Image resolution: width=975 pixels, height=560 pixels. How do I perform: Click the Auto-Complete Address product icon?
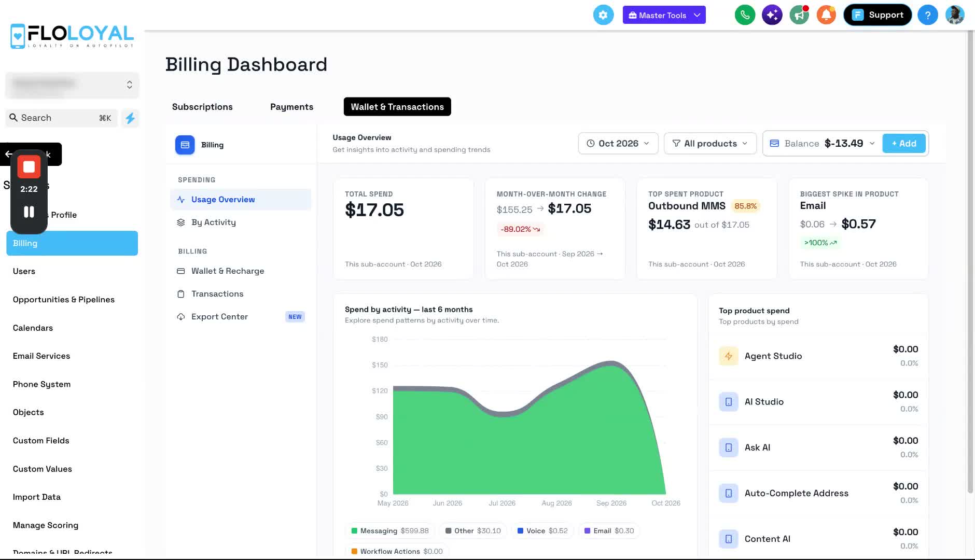729,493
